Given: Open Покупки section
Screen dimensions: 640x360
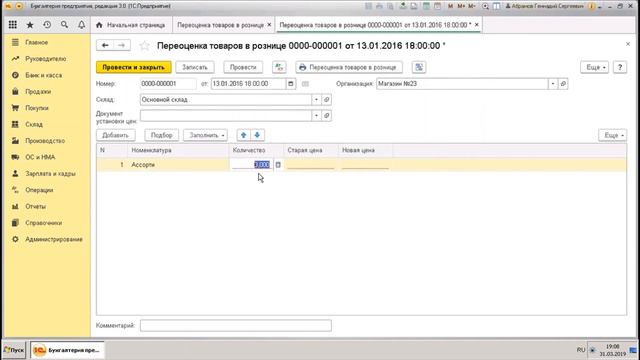Looking at the screenshot, I should point(37,108).
